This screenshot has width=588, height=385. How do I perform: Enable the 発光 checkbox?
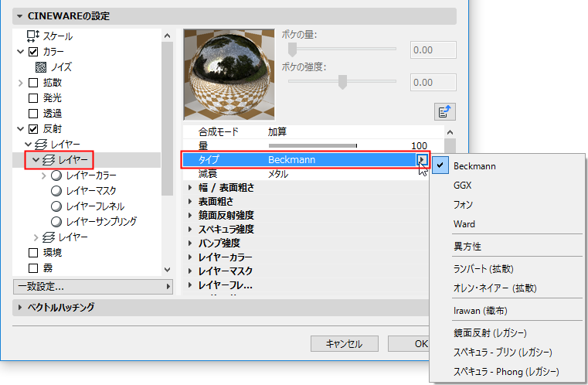click(x=33, y=98)
